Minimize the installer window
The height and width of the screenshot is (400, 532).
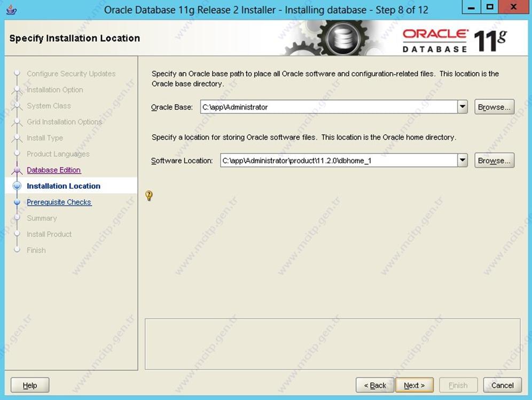pyautogui.click(x=471, y=7)
